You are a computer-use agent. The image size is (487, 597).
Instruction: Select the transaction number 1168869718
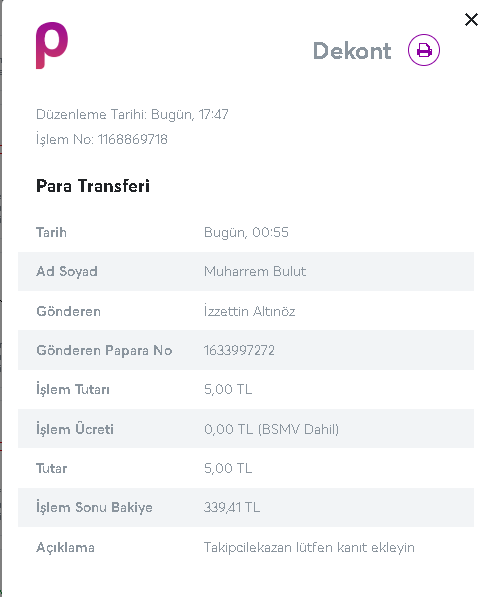click(x=133, y=139)
